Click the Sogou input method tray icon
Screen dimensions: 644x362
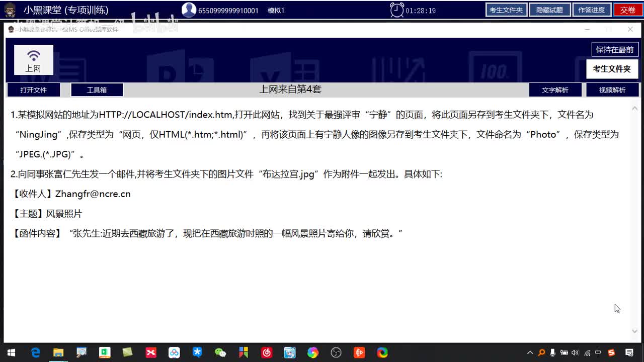611,352
